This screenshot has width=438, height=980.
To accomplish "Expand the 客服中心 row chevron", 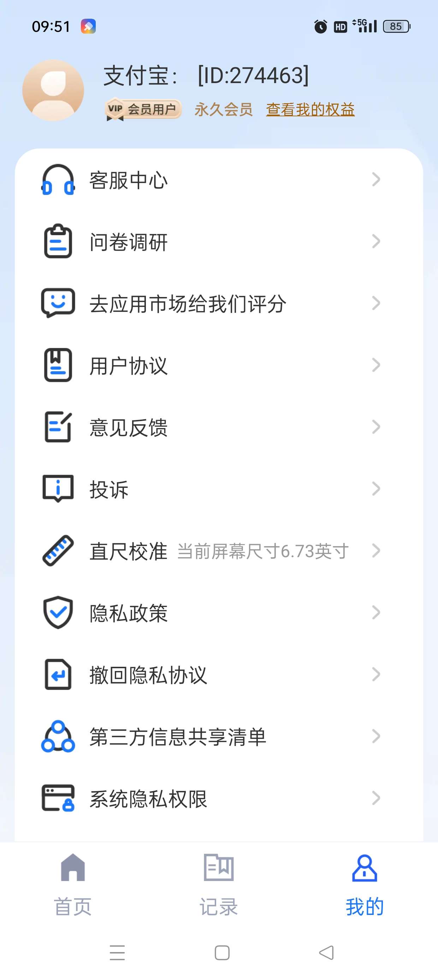I will pyautogui.click(x=375, y=179).
